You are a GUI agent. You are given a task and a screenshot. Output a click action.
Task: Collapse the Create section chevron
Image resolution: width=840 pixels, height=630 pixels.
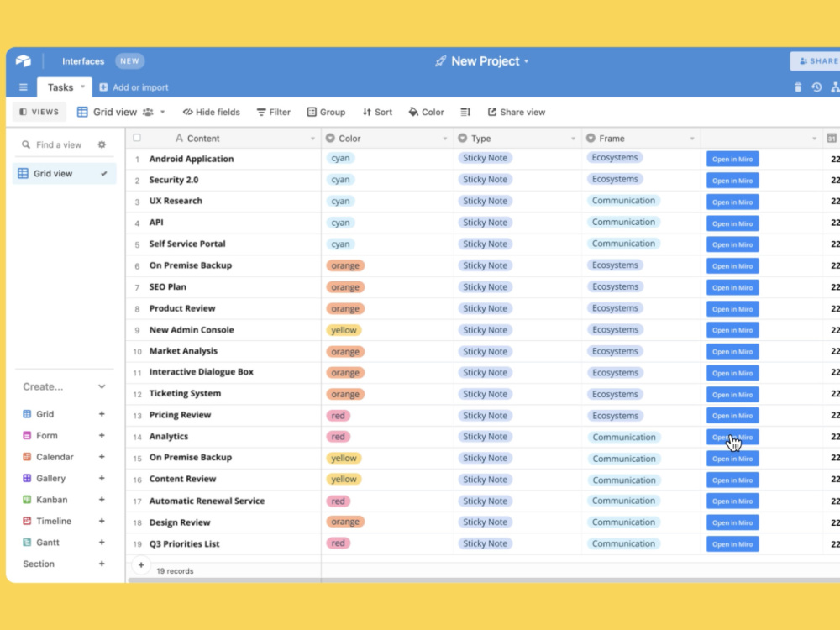pos(102,386)
